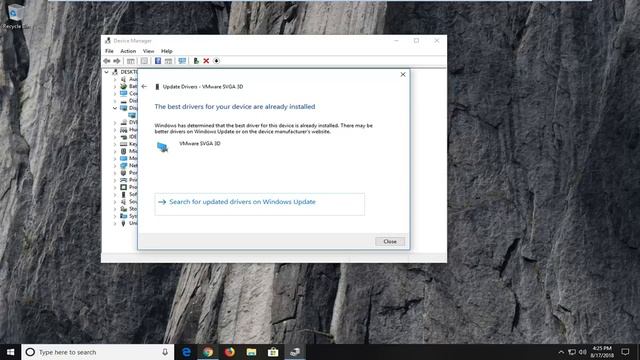Launch Microsoft Edge from the taskbar
This screenshot has width=640, height=360.
186,352
